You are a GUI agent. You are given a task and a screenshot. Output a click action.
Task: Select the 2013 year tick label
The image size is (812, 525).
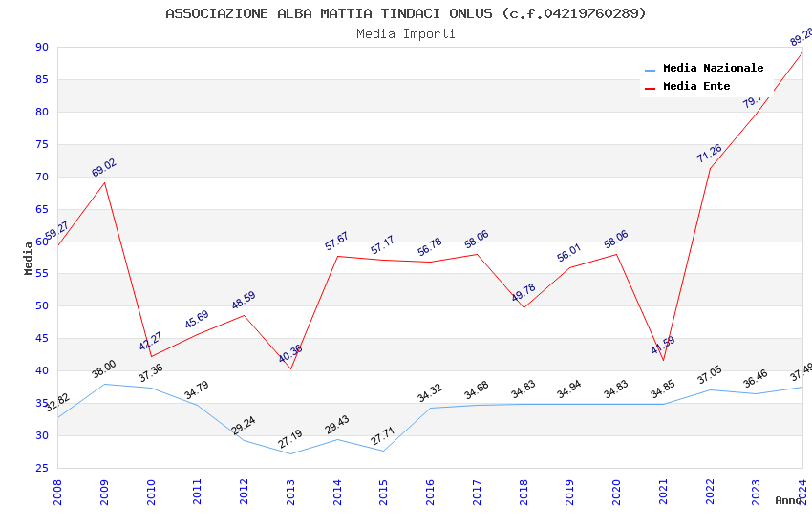[290, 492]
